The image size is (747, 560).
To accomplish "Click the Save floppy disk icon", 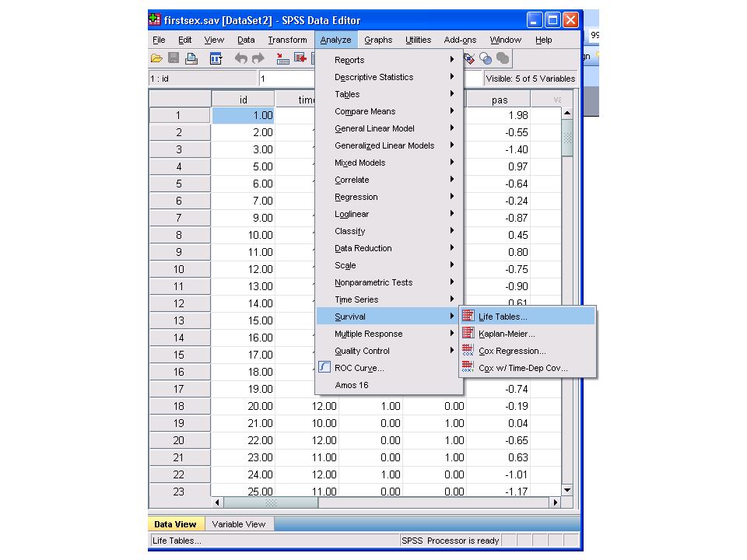I will click(x=174, y=58).
